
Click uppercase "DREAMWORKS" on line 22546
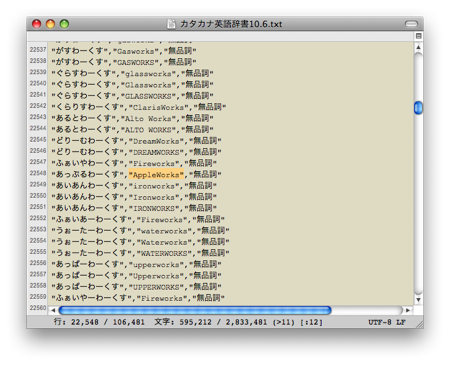[156, 153]
